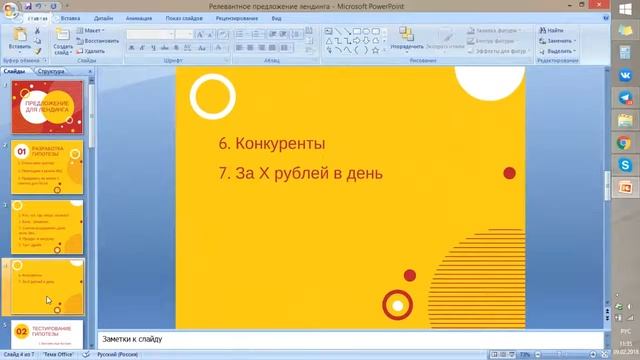640x360 pixels.
Task: Apply bold formatting (Ж)
Action: click(x=131, y=48)
